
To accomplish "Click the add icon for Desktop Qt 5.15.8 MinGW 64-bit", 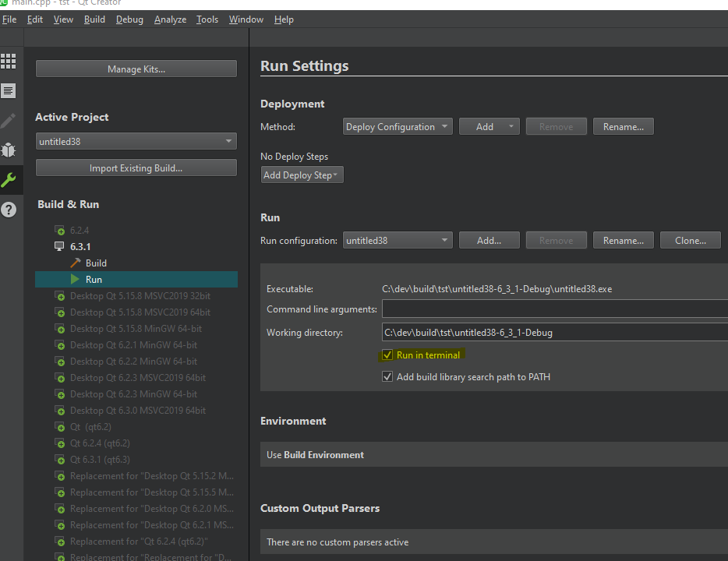I will pos(59,329).
